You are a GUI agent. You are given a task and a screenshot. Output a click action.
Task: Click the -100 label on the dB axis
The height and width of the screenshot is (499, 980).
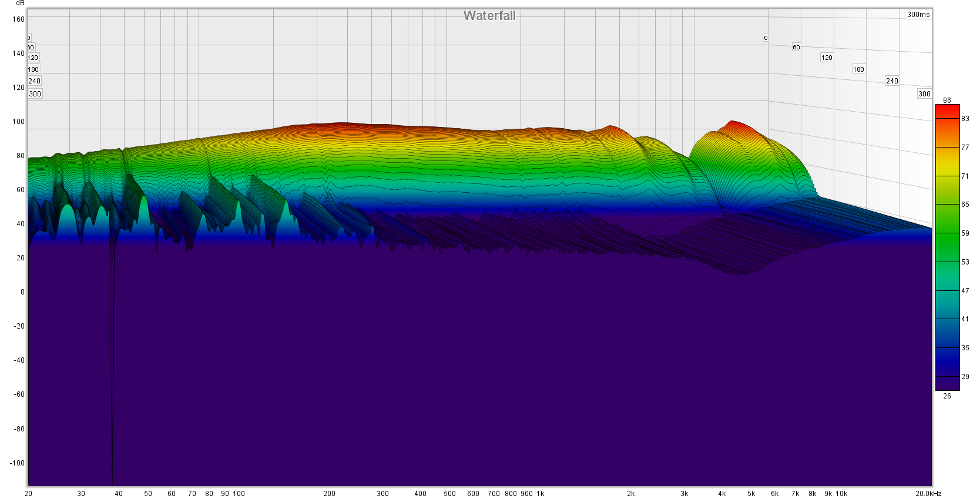17,463
